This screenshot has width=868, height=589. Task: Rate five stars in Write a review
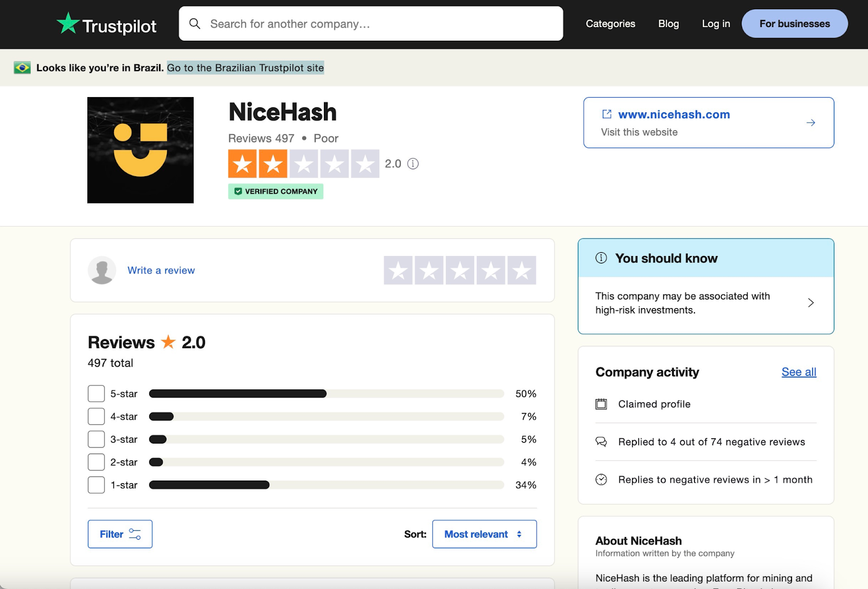[x=522, y=270]
